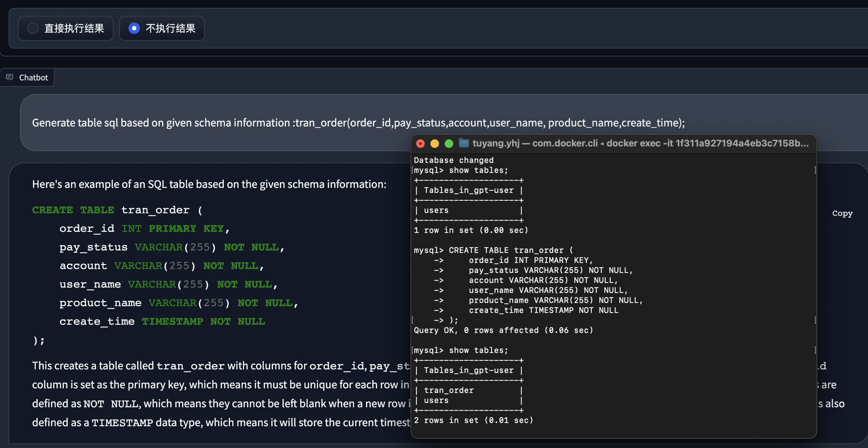
Task: Click tran_order inline code in explanation
Action: point(190,366)
